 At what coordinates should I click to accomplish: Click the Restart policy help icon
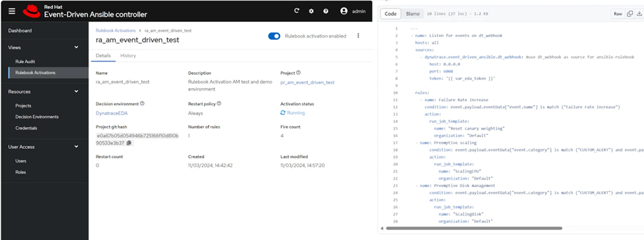click(219, 104)
